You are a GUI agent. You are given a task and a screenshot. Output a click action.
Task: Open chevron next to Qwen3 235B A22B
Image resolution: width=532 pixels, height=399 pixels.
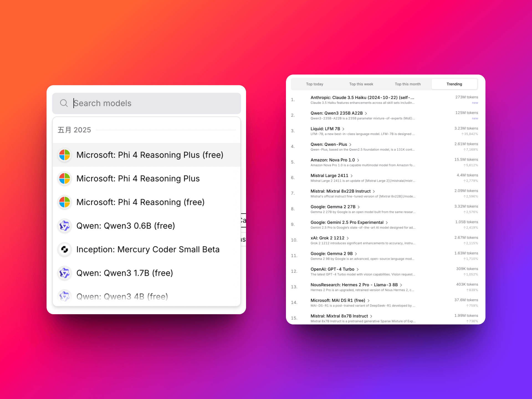point(366,113)
